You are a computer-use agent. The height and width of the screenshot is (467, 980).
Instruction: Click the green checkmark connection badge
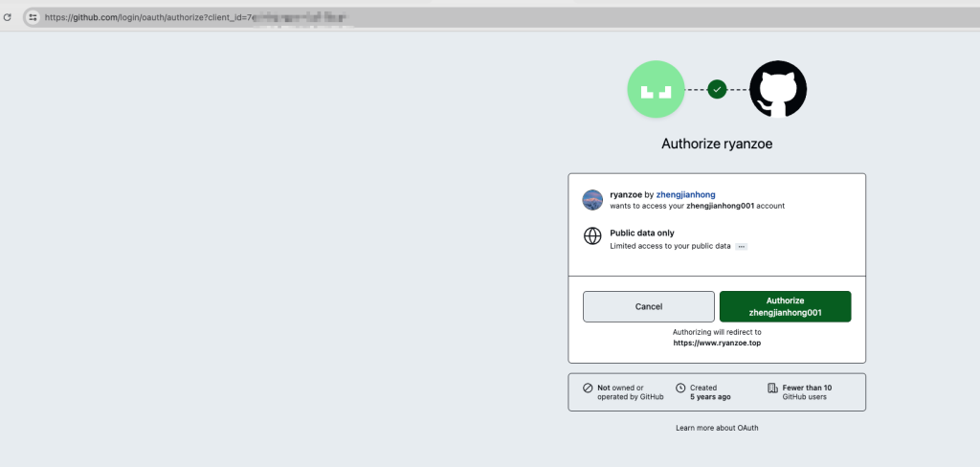717,89
